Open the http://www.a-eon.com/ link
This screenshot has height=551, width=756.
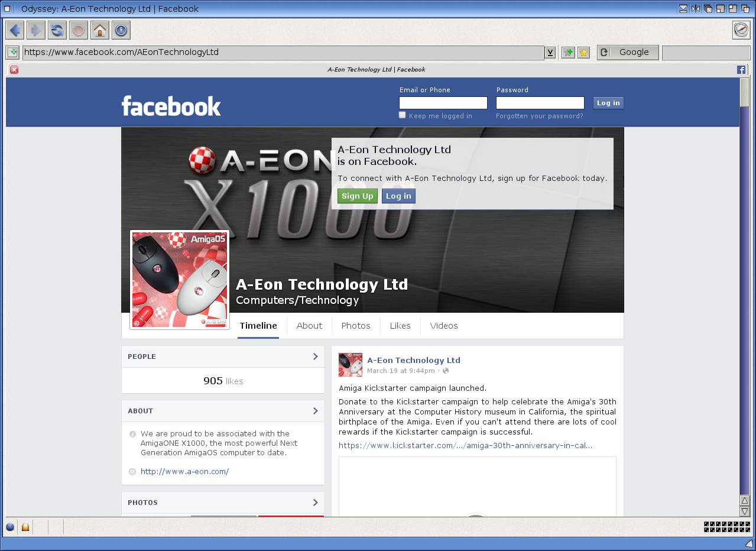point(184,472)
